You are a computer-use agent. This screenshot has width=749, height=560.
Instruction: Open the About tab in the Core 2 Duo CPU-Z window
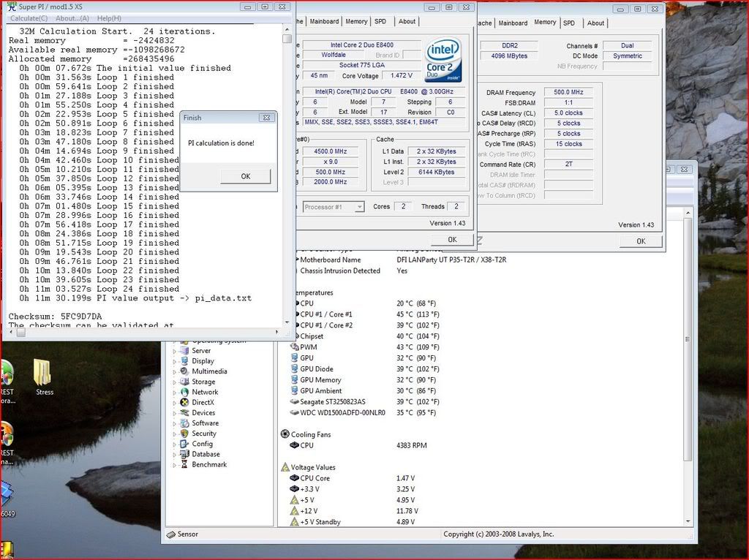(407, 21)
